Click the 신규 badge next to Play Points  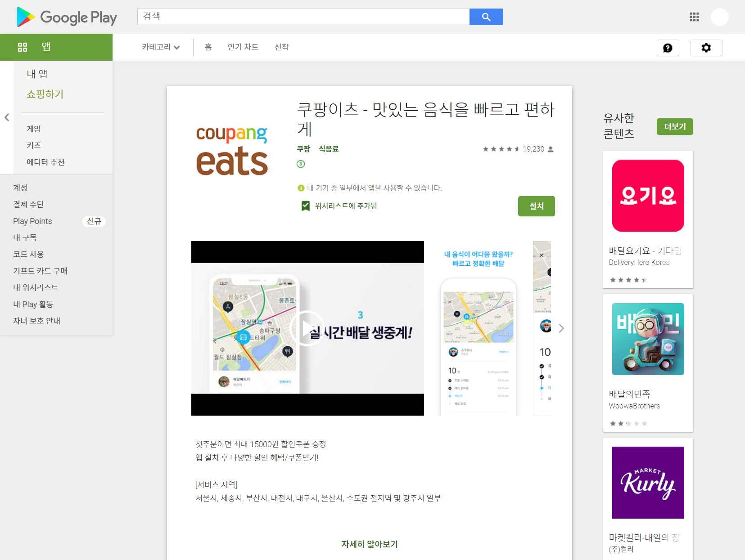[x=94, y=221]
